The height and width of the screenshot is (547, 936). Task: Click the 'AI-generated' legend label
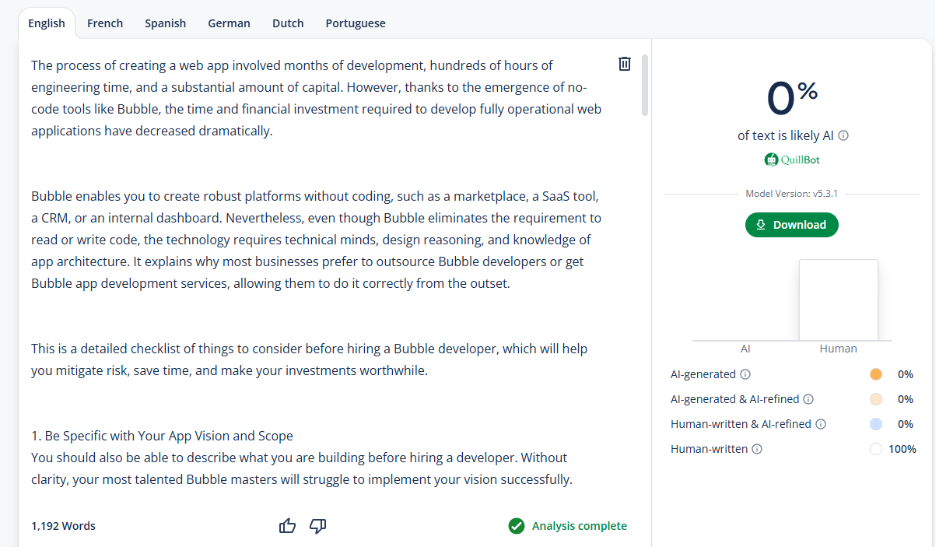(703, 374)
